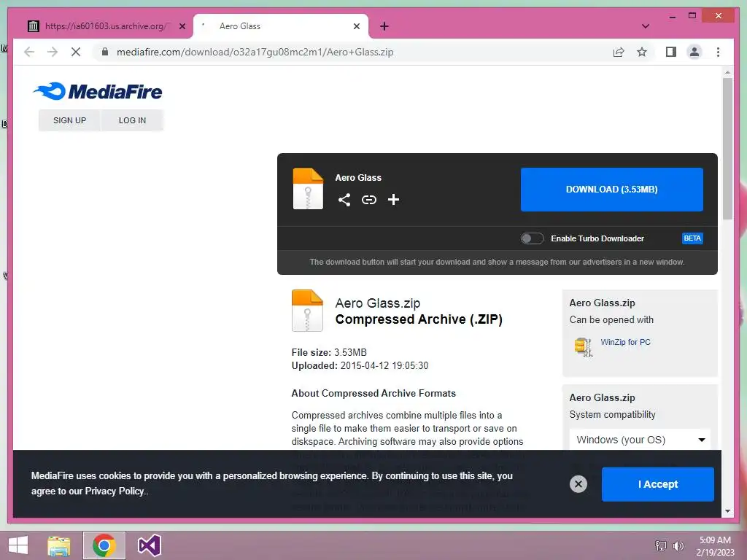Click the volume speaker tray icon
The height and width of the screenshot is (560, 747).
[x=678, y=545]
